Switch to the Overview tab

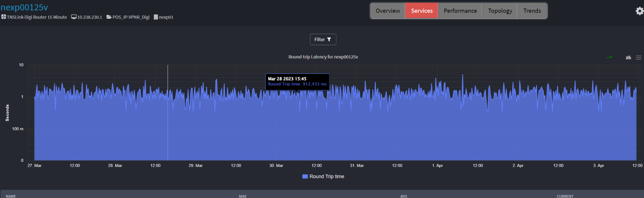388,11
